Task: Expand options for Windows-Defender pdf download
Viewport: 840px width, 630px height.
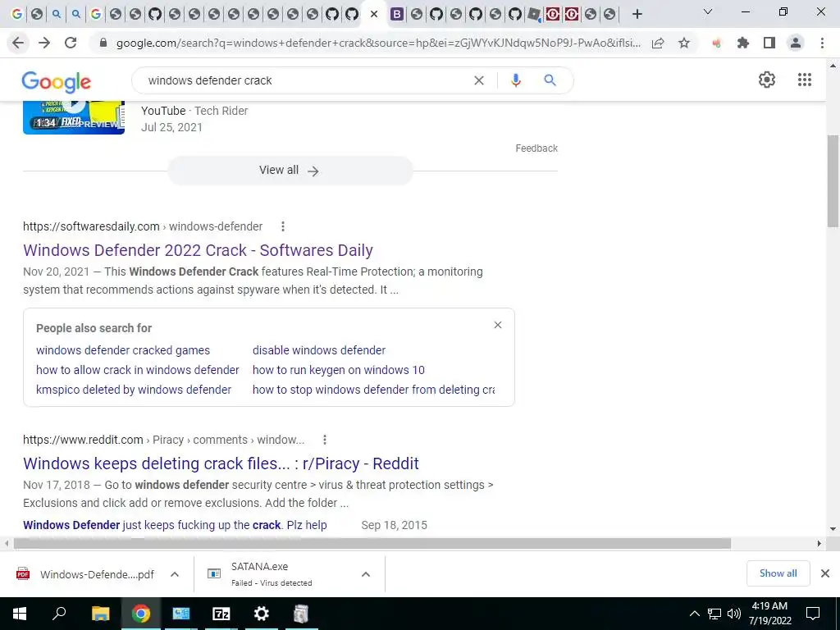Action: pyautogui.click(x=175, y=574)
